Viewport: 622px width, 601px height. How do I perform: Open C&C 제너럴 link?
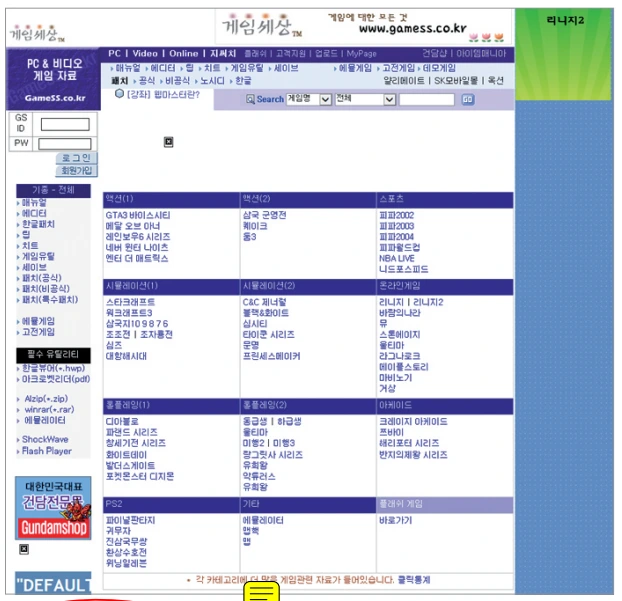pos(264,302)
